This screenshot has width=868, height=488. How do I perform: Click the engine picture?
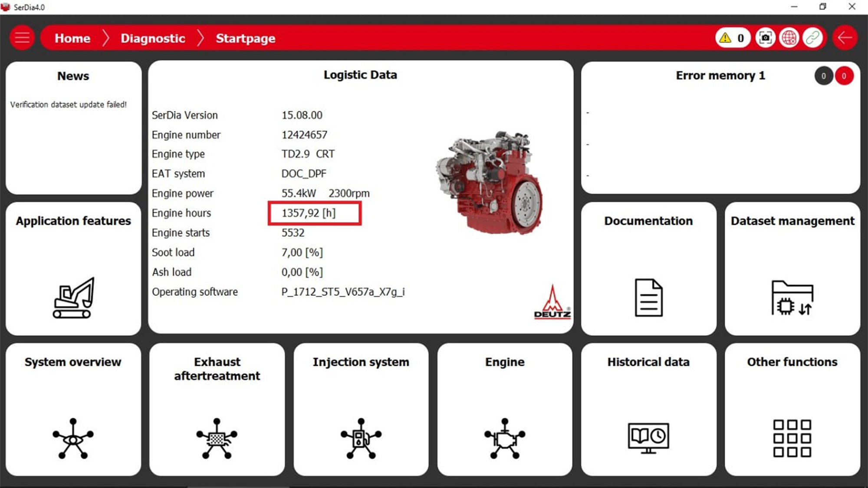(490, 182)
